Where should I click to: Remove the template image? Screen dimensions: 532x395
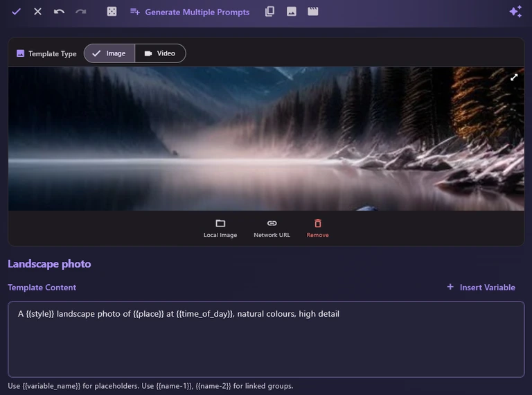(x=317, y=229)
